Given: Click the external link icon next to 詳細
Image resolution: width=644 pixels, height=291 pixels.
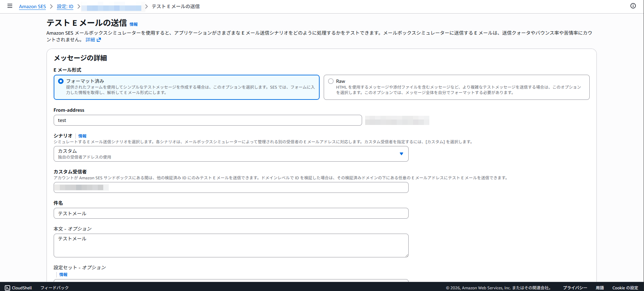Looking at the screenshot, I should [x=99, y=40].
